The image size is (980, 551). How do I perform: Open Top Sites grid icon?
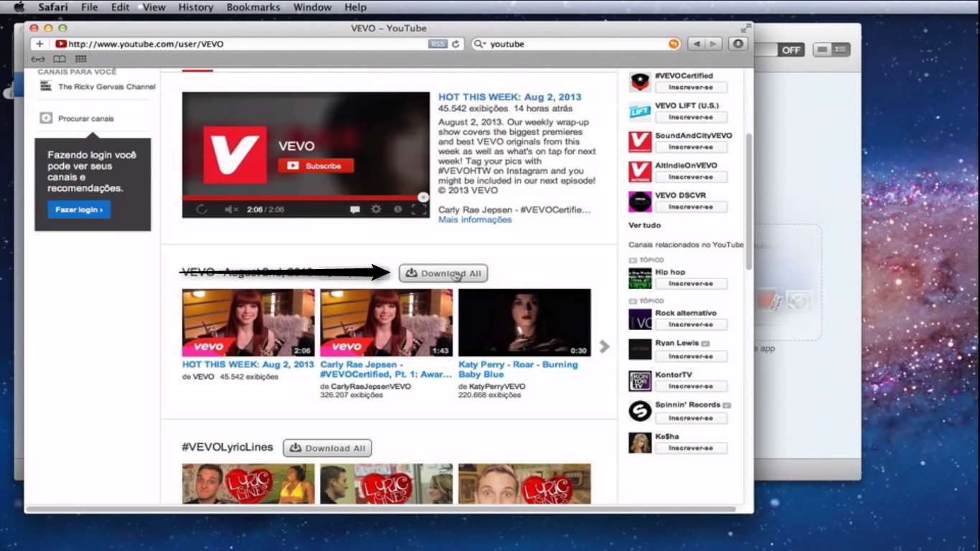[81, 60]
